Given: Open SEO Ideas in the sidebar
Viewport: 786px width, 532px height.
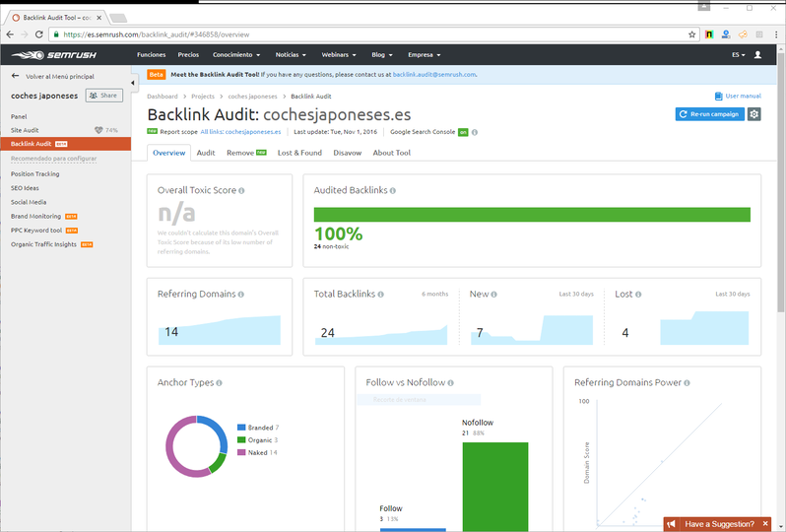Looking at the screenshot, I should pyautogui.click(x=25, y=188).
